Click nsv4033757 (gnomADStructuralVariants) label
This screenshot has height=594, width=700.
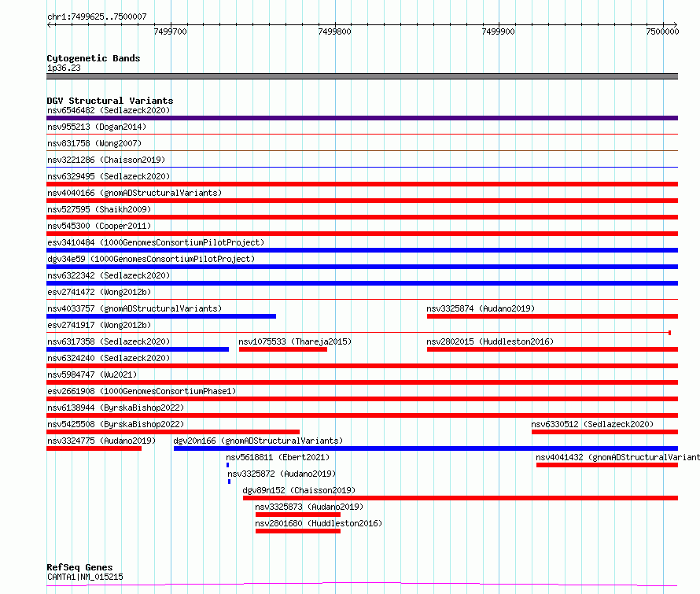(134, 308)
